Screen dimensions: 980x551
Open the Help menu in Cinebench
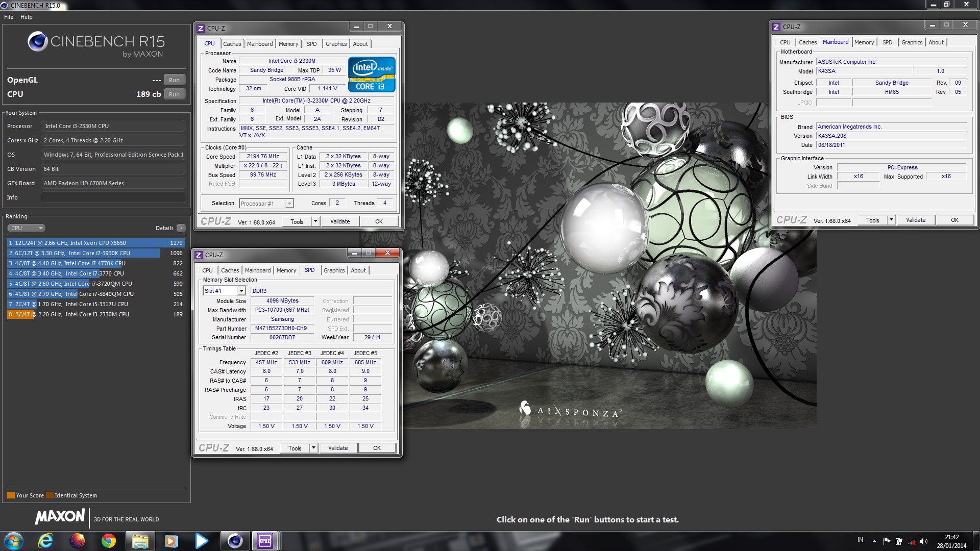click(x=27, y=17)
